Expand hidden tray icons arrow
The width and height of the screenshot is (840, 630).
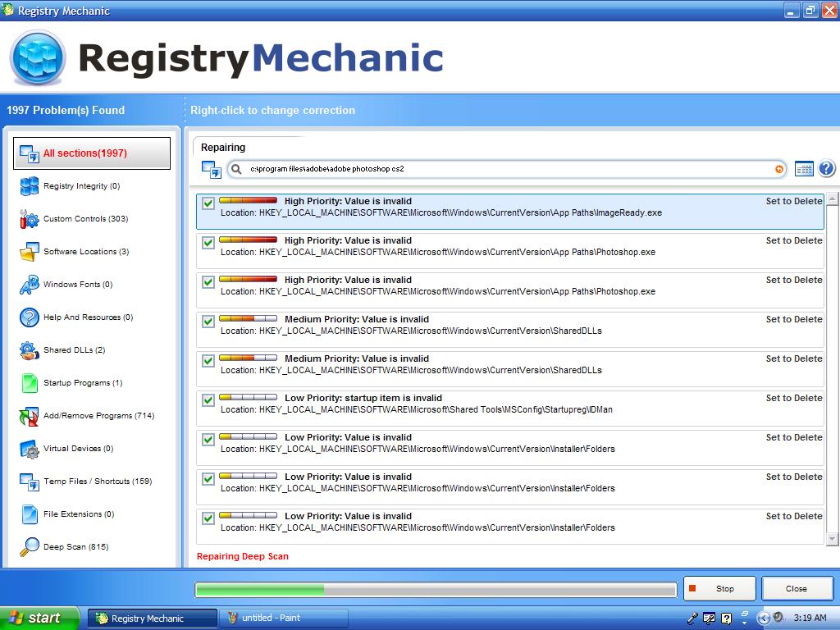click(764, 619)
